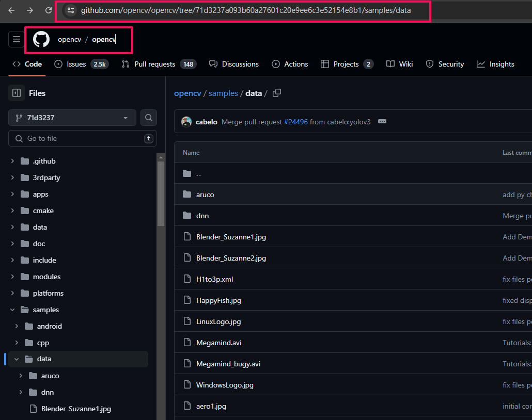Collapse the samples folder in tree

(x=12, y=310)
